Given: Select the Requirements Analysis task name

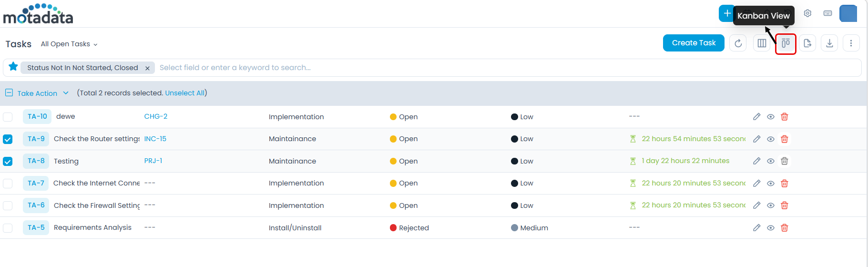Looking at the screenshot, I should coord(92,227).
